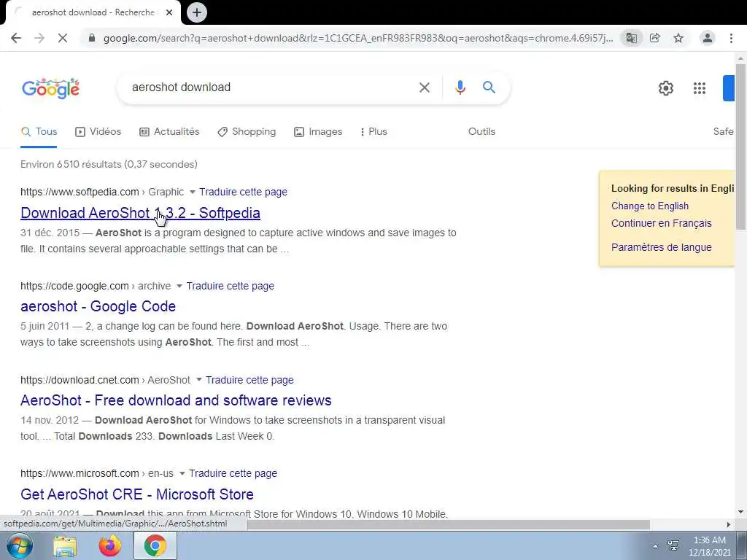This screenshot has width=747, height=560.
Task: Launch Firefox from the taskbar
Action: pyautogui.click(x=110, y=545)
